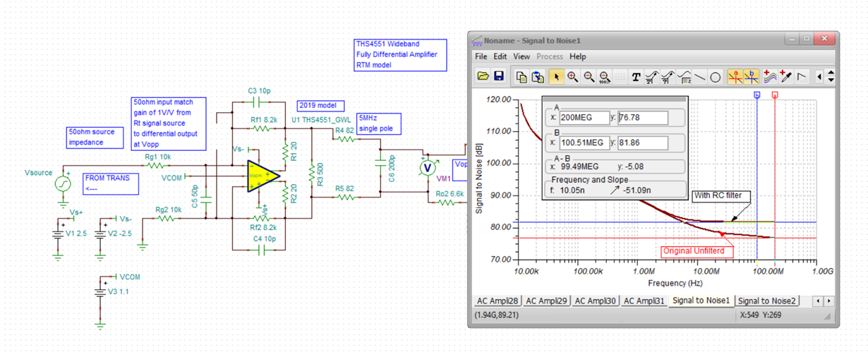Screen dimensions: 868x352
Task: Click the 'With RC filter' plot label
Action: (720, 196)
